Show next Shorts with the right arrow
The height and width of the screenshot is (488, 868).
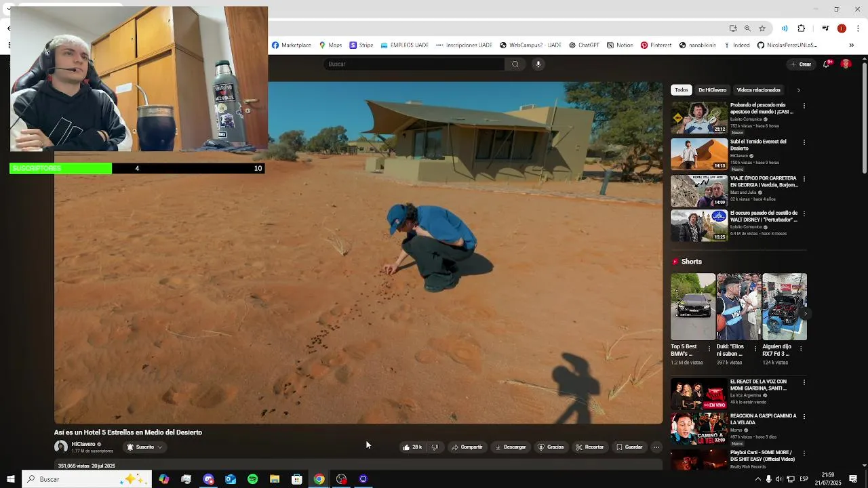point(804,314)
